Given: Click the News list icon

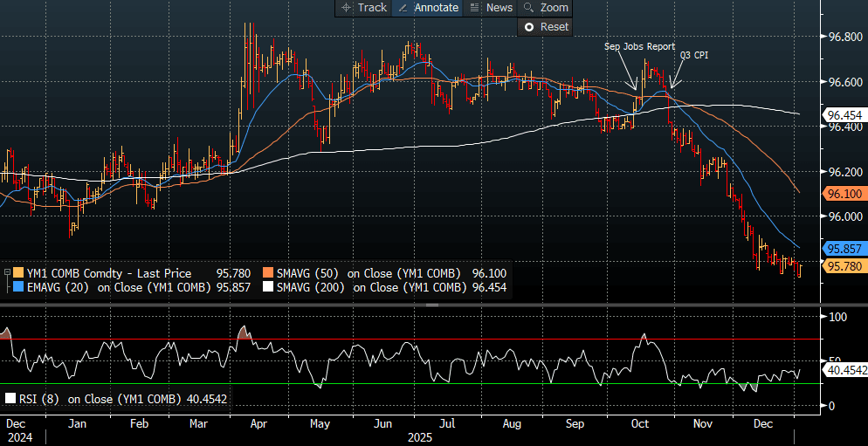Looking at the screenshot, I should [x=475, y=7].
